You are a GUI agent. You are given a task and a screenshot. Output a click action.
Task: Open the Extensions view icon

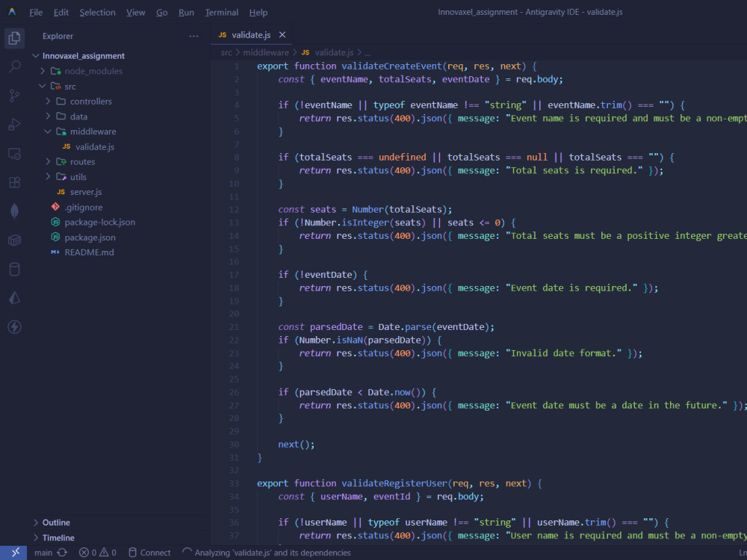point(14,182)
